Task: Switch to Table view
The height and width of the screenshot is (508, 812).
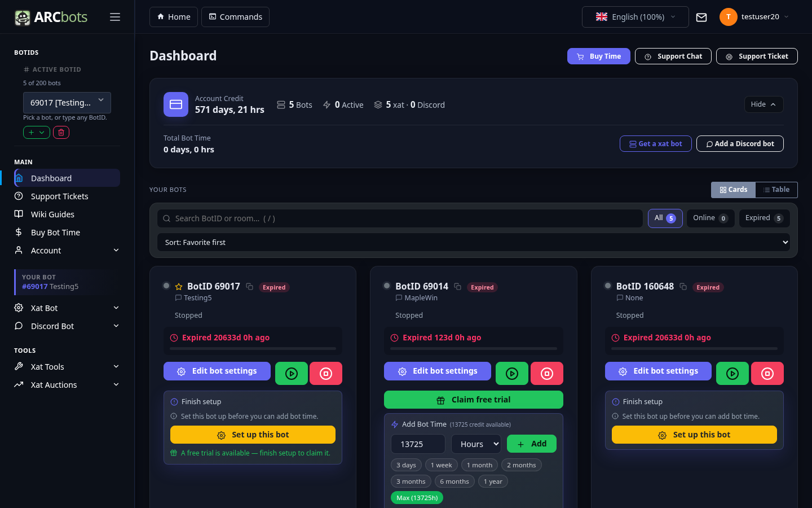Action: pyautogui.click(x=776, y=190)
